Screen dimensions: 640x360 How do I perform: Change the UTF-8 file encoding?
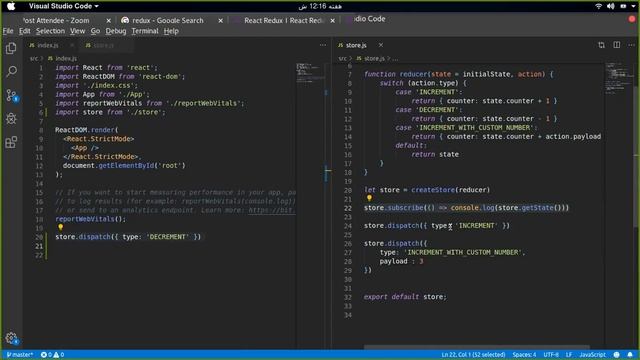pyautogui.click(x=551, y=355)
